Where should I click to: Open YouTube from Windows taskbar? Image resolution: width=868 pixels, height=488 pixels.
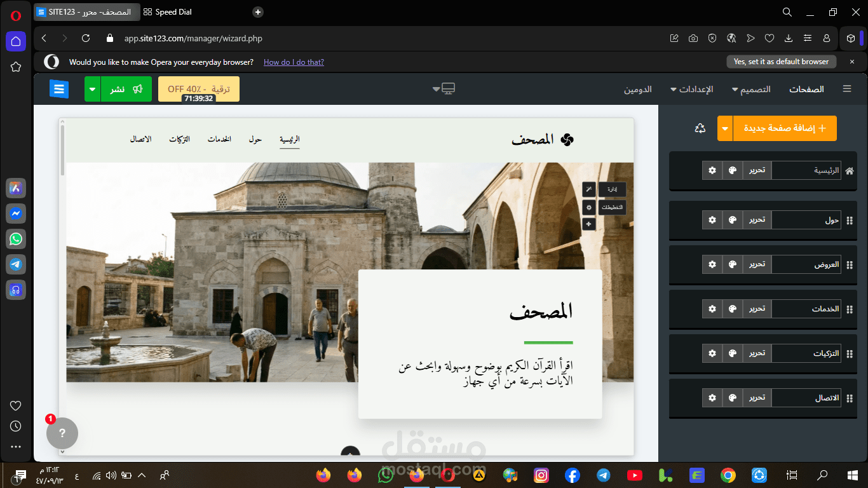point(635,475)
